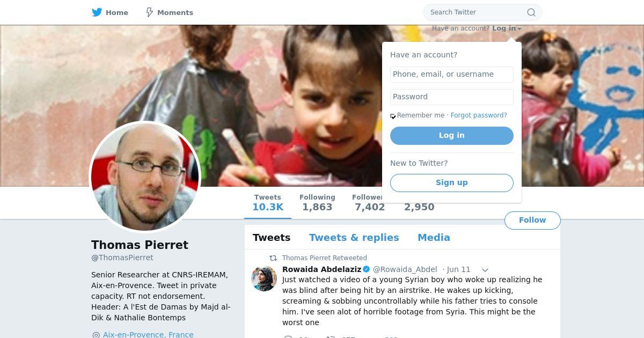Click the Twitter bird Home icon
644x338 pixels.
pos(97,12)
